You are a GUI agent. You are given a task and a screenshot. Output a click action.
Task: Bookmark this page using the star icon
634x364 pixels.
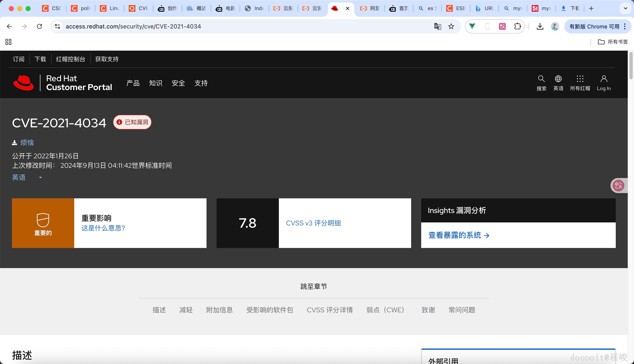pyautogui.click(x=451, y=26)
